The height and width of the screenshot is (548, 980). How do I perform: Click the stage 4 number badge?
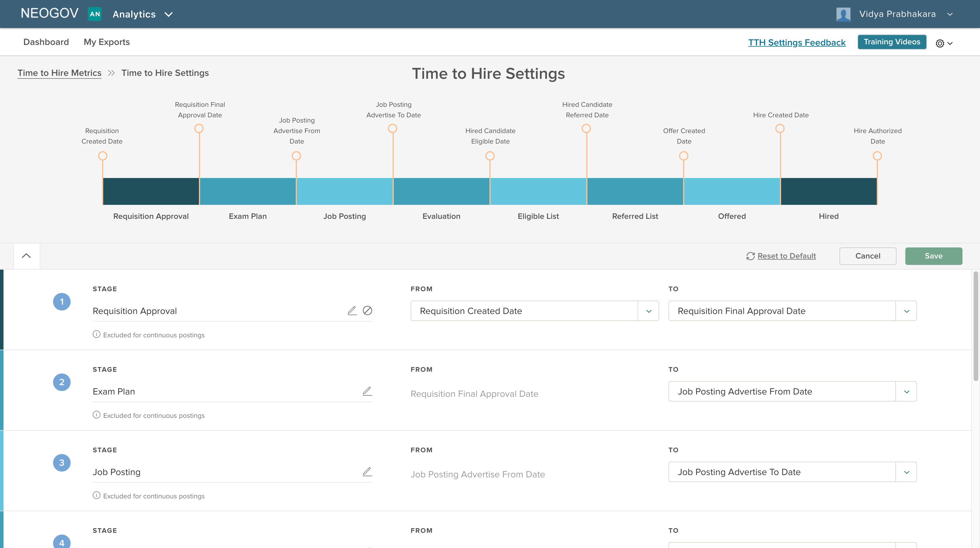[62, 542]
